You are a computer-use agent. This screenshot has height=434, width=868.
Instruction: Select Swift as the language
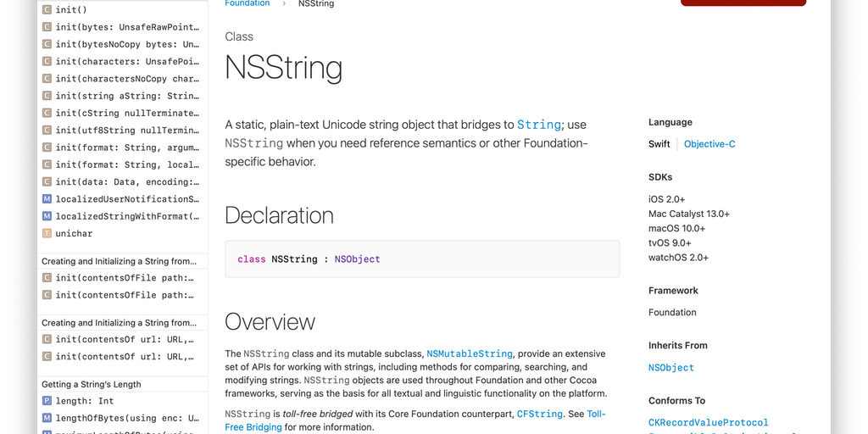coord(659,144)
